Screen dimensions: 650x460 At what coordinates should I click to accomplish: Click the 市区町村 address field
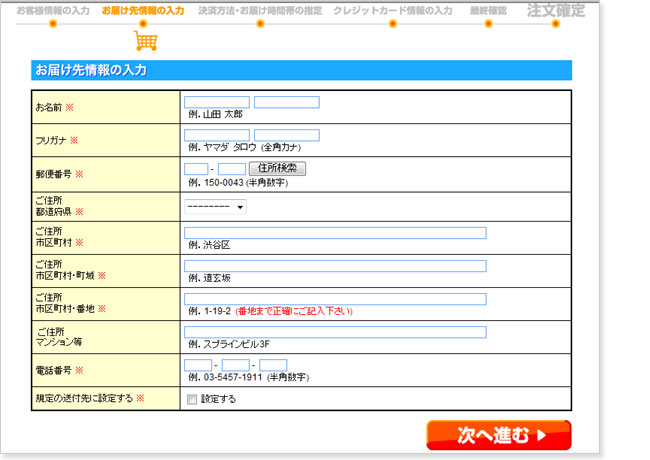tap(335, 233)
